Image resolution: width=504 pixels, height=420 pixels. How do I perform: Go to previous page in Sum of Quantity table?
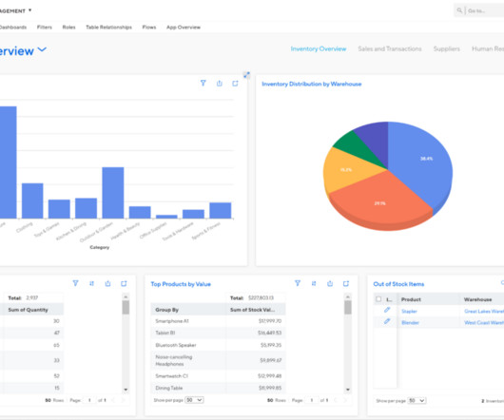coord(113,400)
